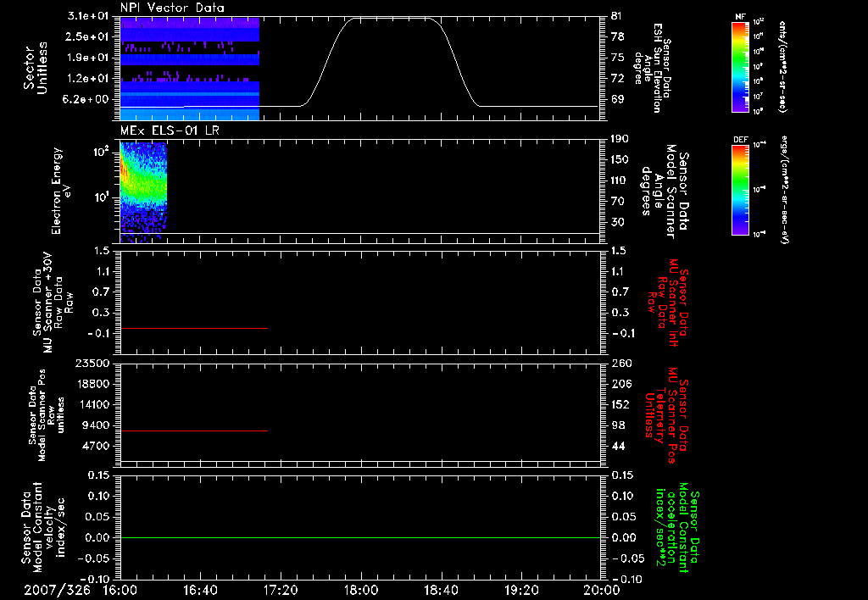Click the "DEF" color bar heading

(x=740, y=140)
